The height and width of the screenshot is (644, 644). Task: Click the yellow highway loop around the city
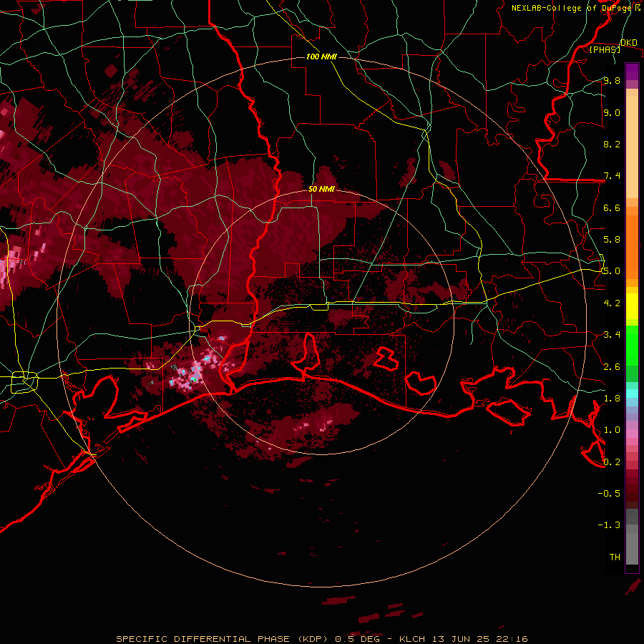pos(24,381)
